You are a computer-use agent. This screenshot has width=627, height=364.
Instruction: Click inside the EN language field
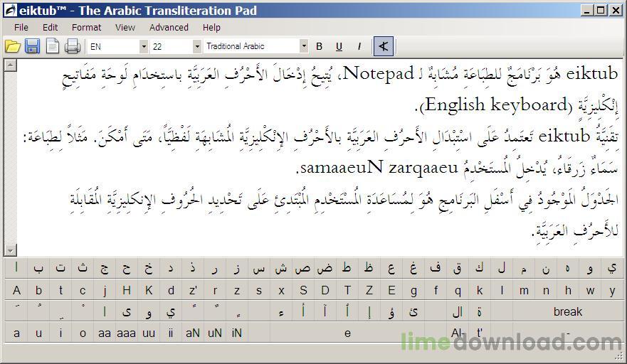point(114,46)
